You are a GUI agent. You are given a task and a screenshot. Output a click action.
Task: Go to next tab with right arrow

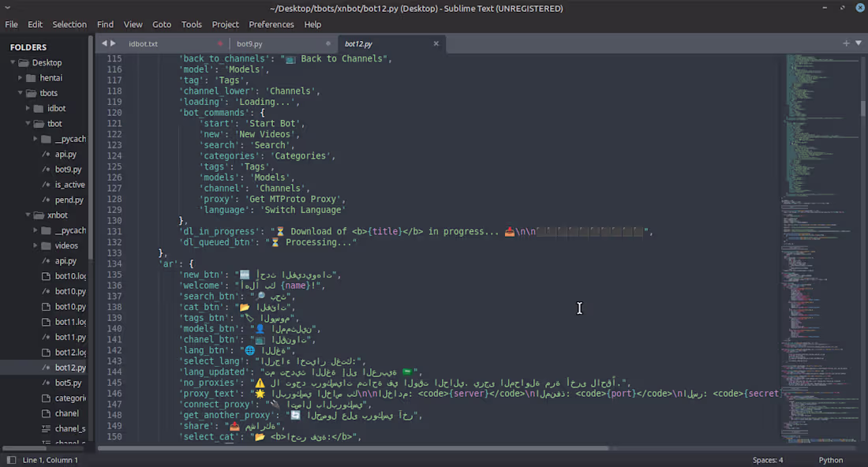(113, 43)
